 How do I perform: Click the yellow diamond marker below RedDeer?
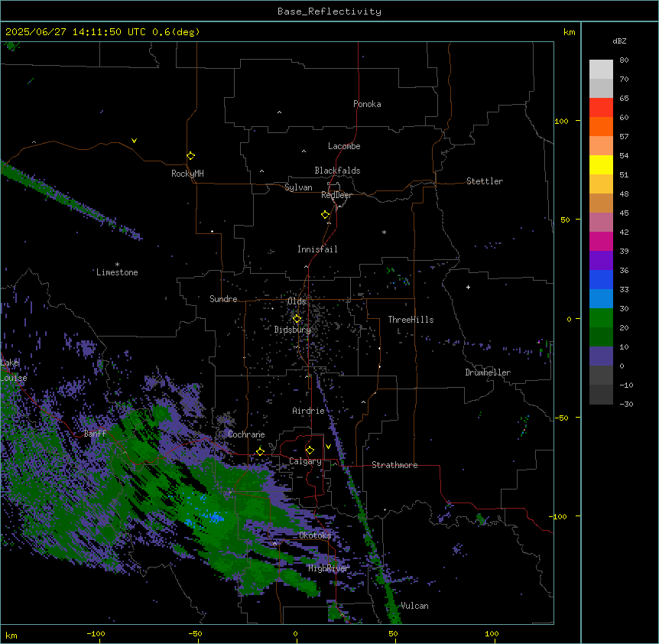(x=325, y=215)
